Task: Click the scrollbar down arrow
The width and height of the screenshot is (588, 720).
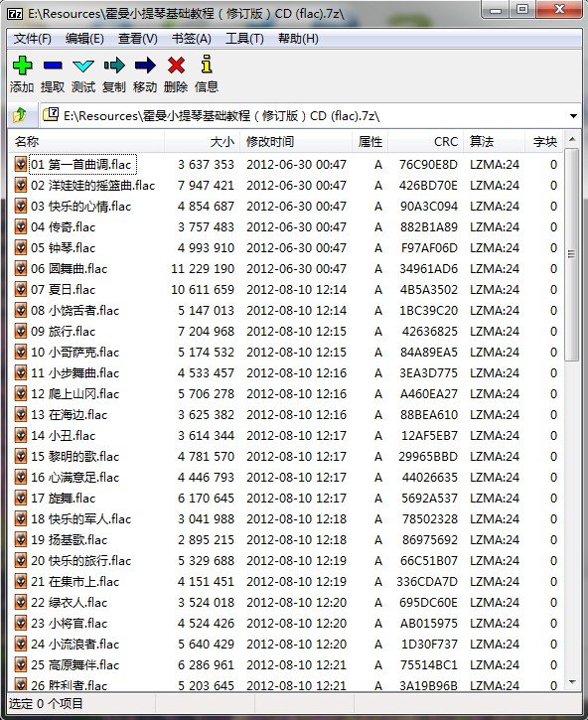Action: click(x=571, y=682)
